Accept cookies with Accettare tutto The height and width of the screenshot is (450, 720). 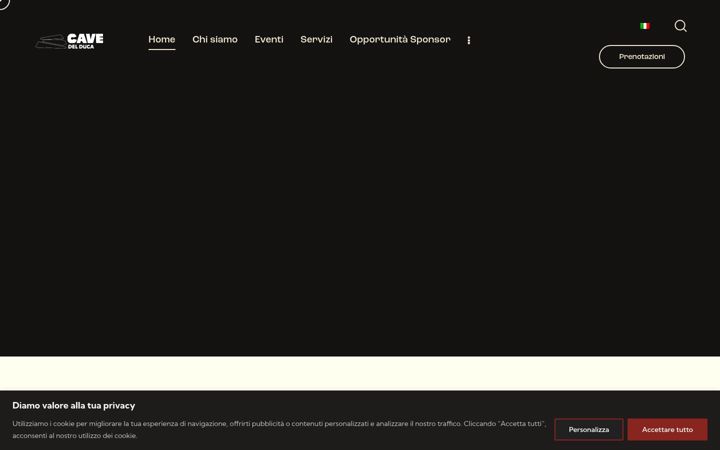click(667, 430)
